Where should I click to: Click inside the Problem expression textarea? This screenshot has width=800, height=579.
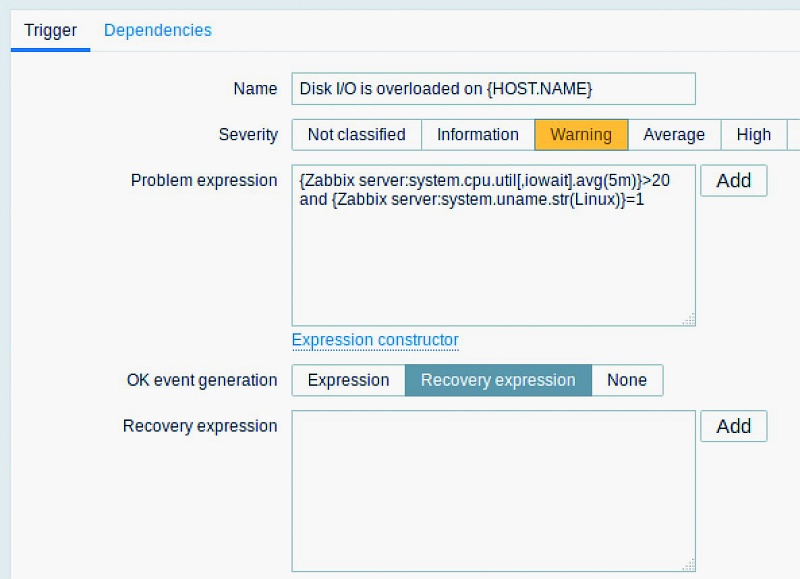coord(493,245)
